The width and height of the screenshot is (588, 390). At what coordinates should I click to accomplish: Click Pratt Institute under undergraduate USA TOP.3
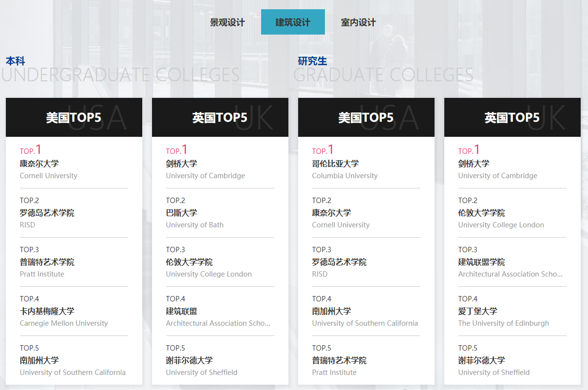(42, 274)
